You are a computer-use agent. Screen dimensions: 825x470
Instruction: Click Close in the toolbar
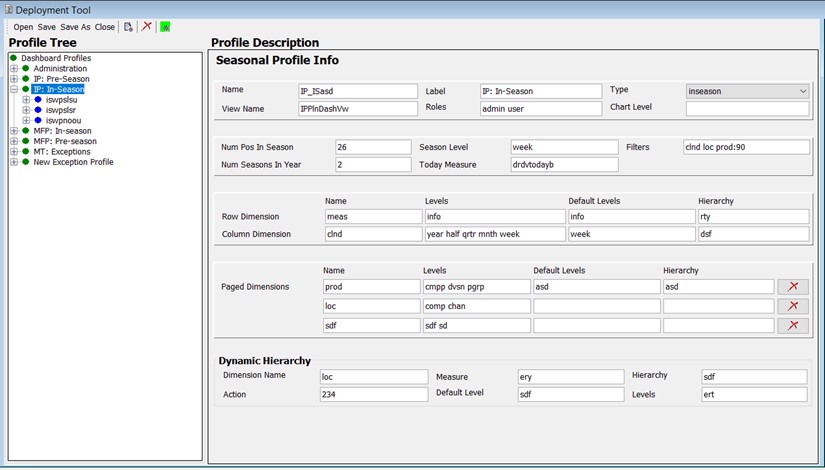[x=105, y=27]
